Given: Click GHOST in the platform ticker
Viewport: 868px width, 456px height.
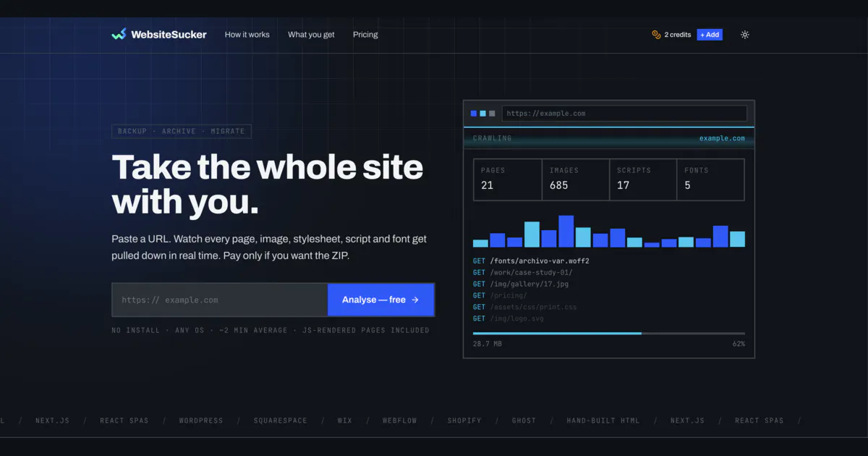Looking at the screenshot, I should (x=524, y=421).
